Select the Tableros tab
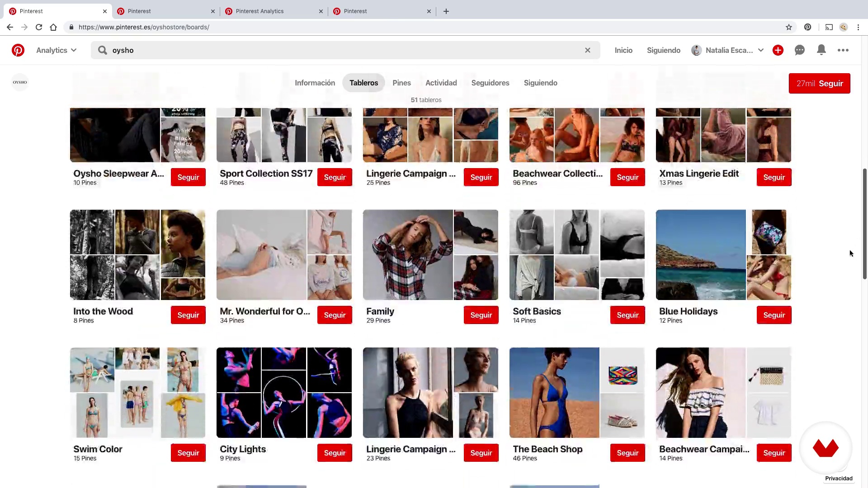The height and width of the screenshot is (488, 868). 363,83
